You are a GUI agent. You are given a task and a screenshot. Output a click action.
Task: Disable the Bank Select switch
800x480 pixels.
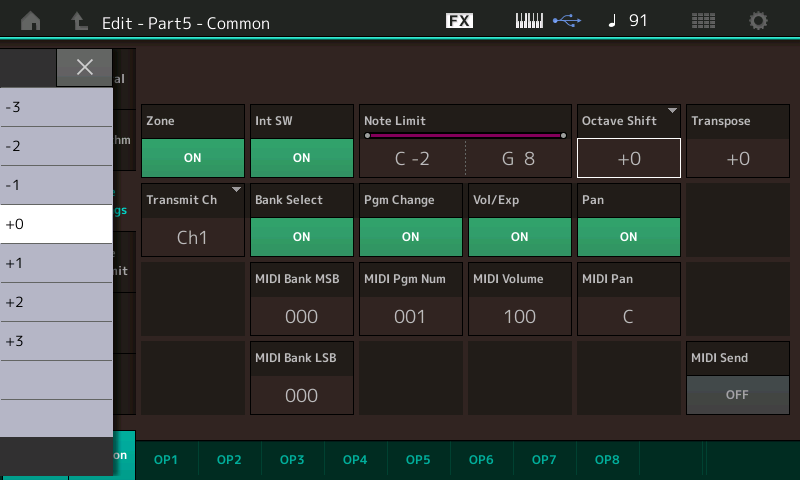tap(301, 237)
